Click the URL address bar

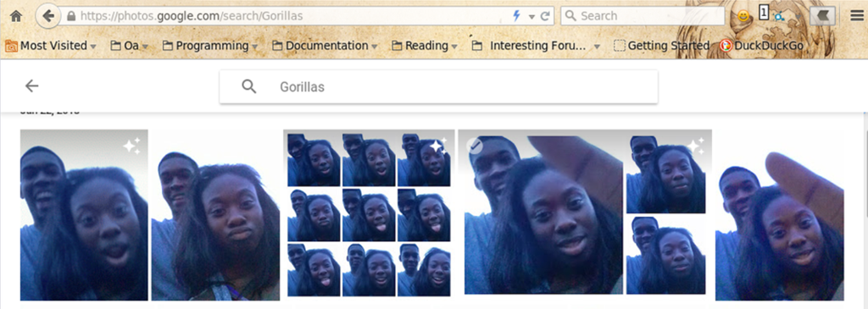click(x=293, y=16)
